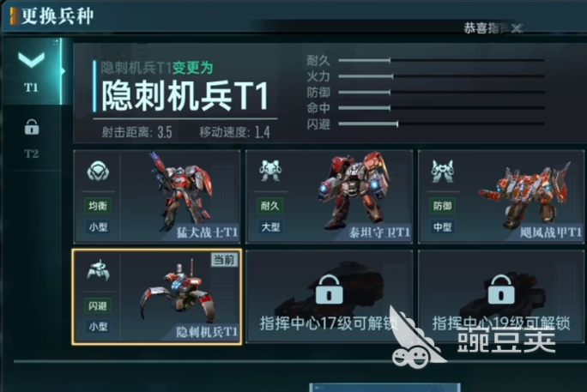The image size is (587, 392).
Task: Choose the 猛犬战士T1 unit card
Action: pos(157,196)
